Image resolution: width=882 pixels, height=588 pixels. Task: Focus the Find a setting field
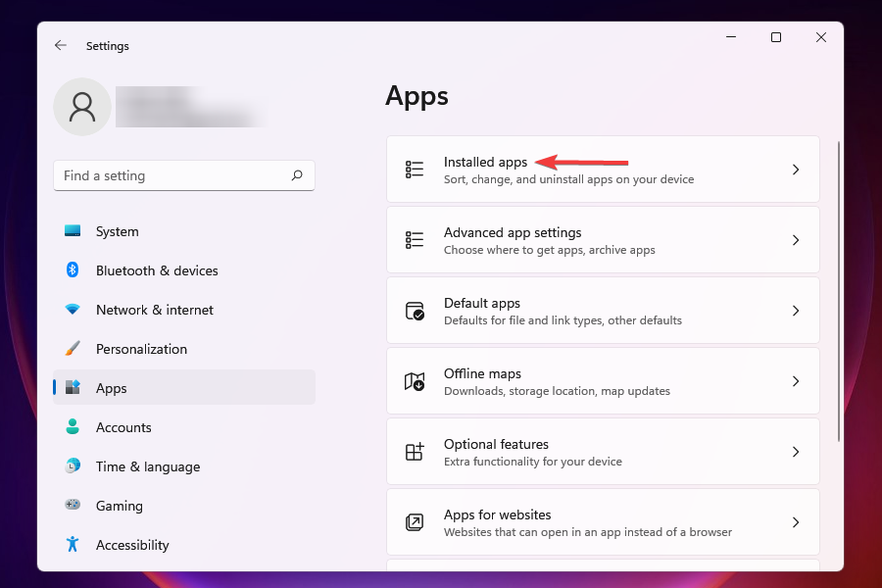(184, 175)
